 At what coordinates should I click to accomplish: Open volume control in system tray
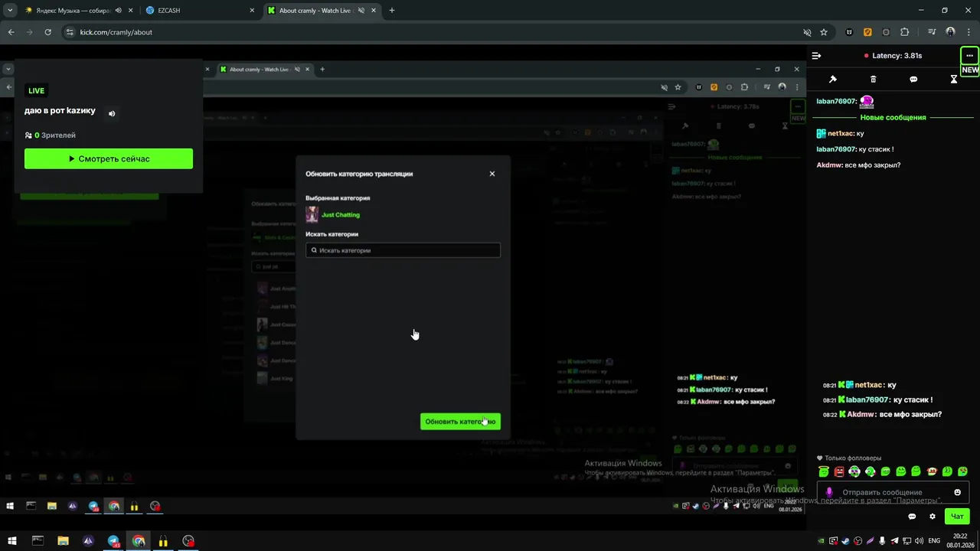coord(919,541)
